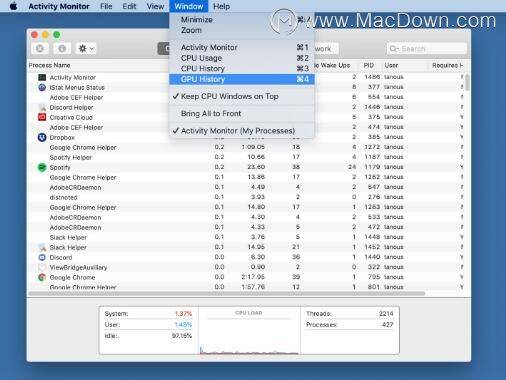Select the AdobeCRDaemon PID 647 row
The width and height of the screenshot is (506, 380).
pos(247,187)
